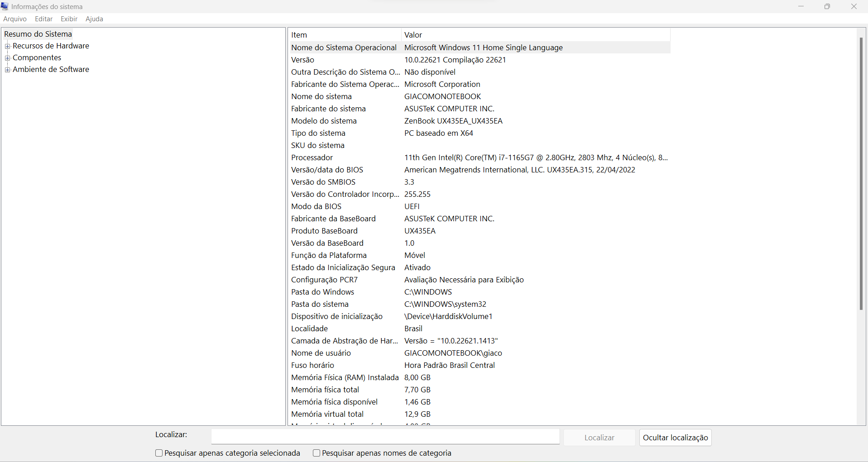Tick Pesquisar apenas categoria selecionada checkbox
Screen dimensions: 868x462
click(159, 453)
